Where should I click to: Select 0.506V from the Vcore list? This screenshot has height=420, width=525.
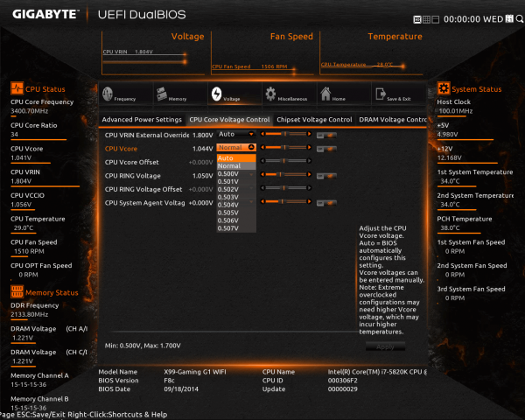click(x=236, y=220)
